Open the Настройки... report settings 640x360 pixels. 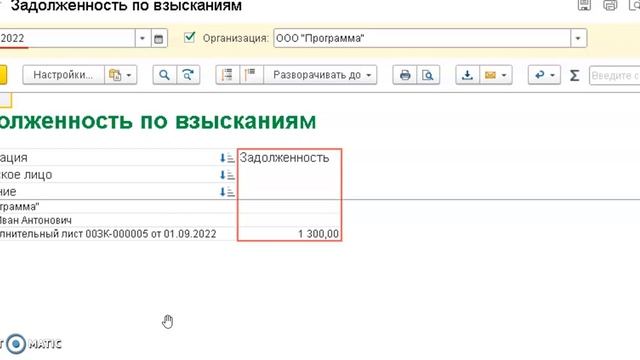click(x=63, y=75)
